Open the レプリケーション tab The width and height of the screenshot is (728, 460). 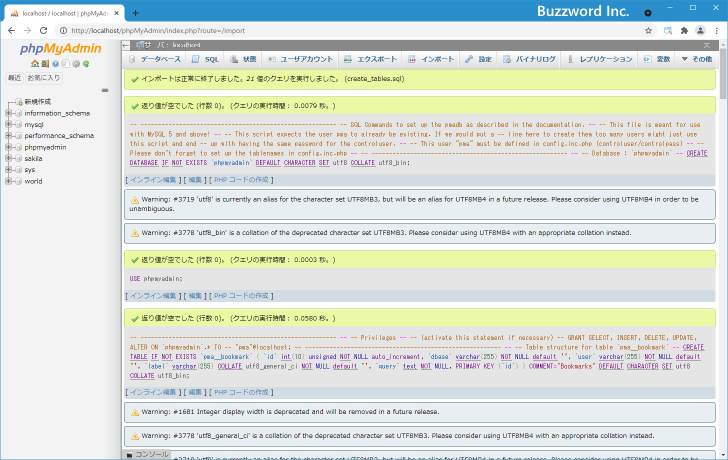pyautogui.click(x=600, y=59)
